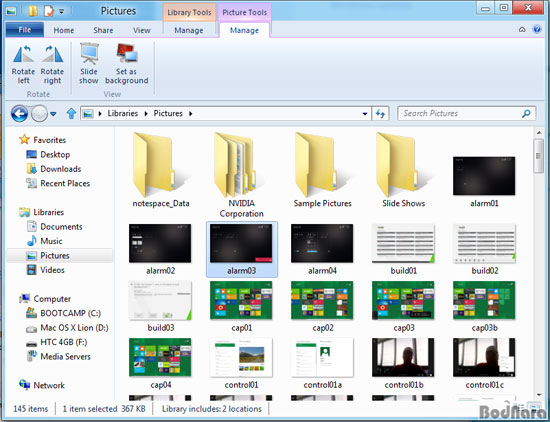Click the selected alarm03 thumbnail
This screenshot has width=550, height=422.
pos(241,243)
